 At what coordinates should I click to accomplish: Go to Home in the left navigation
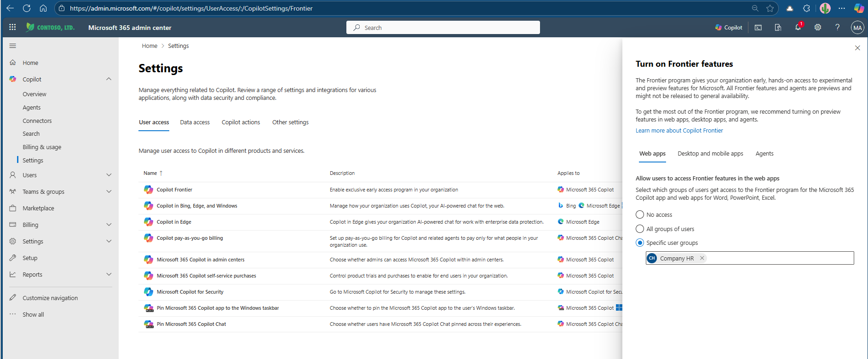(30, 63)
